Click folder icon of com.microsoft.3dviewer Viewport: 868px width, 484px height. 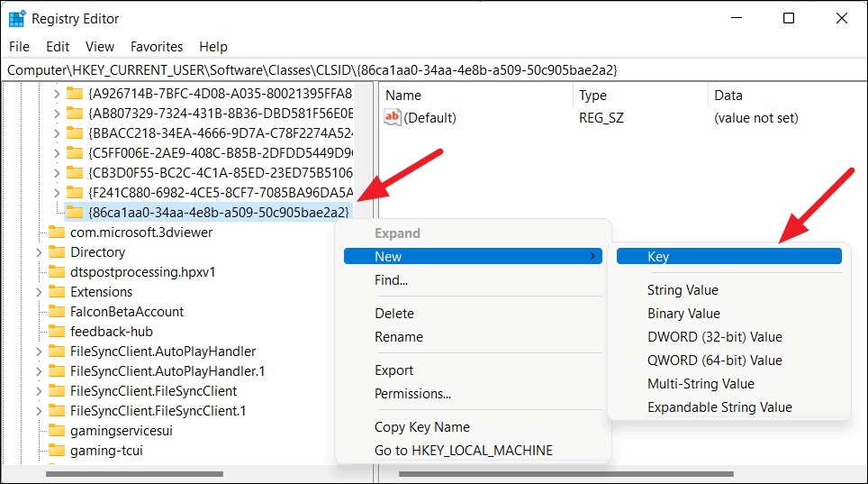(57, 232)
